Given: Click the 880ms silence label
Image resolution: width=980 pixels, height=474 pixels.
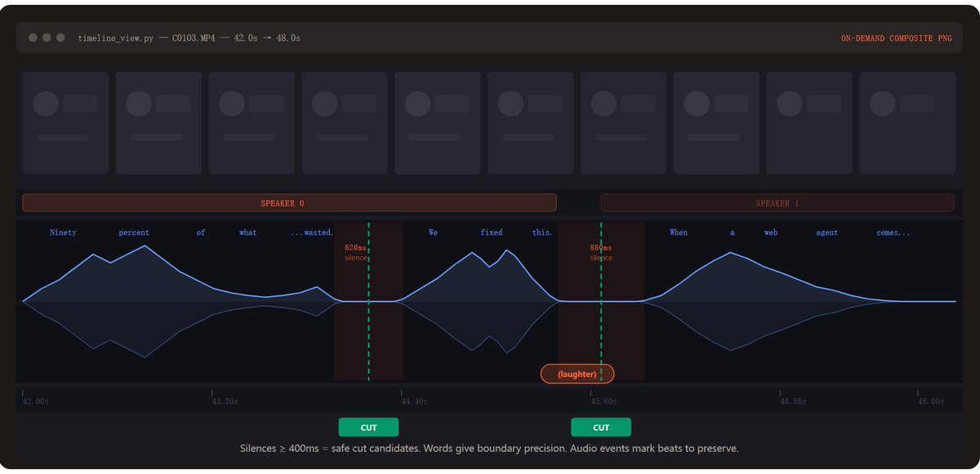Looking at the screenshot, I should (601, 252).
